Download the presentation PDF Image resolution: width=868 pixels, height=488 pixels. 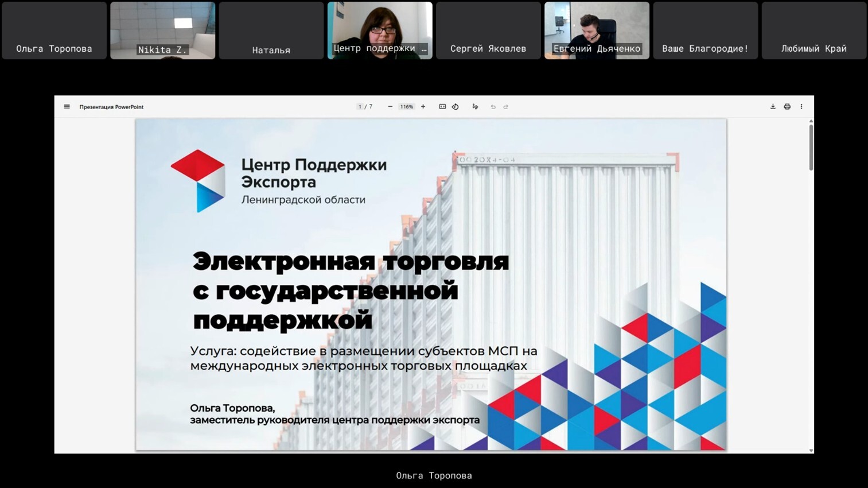point(773,107)
